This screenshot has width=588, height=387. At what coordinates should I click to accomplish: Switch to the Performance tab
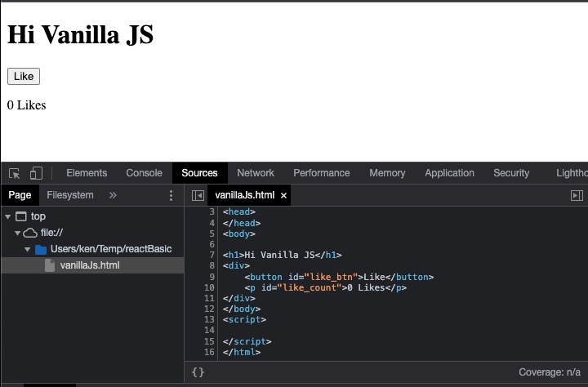[x=322, y=173]
